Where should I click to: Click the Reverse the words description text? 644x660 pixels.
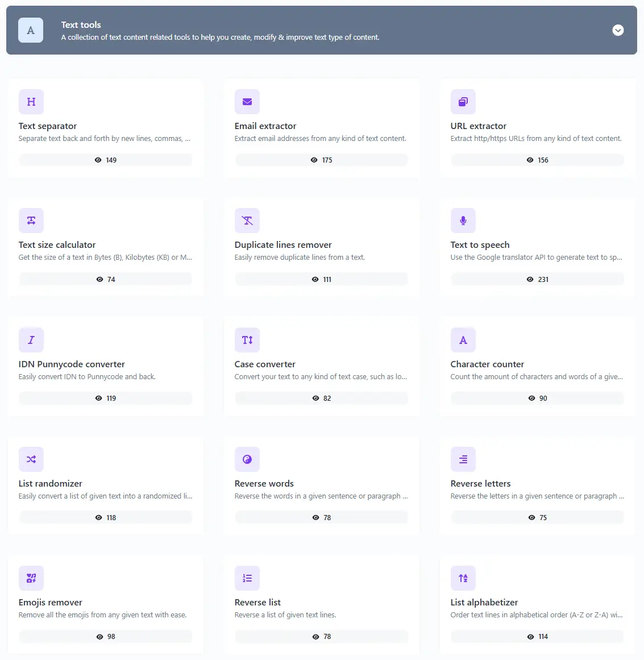(321, 496)
